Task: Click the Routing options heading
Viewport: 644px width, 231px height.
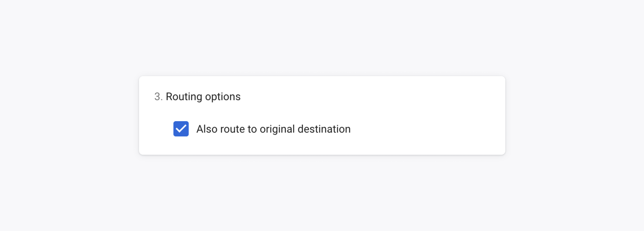Action: click(x=203, y=97)
